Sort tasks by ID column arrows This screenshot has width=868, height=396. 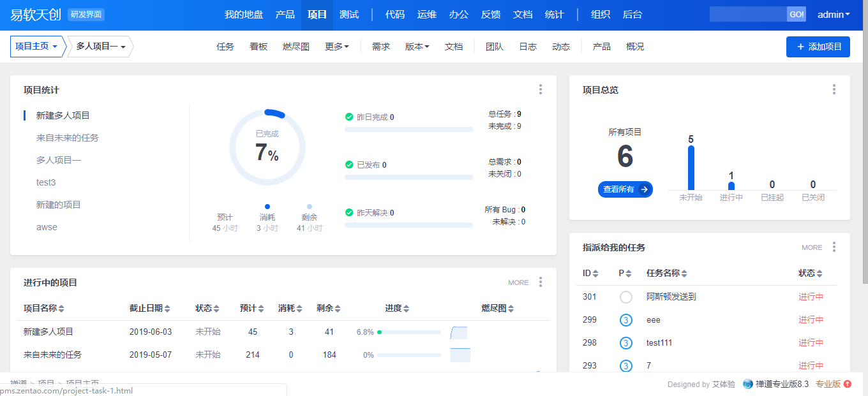[595, 274]
